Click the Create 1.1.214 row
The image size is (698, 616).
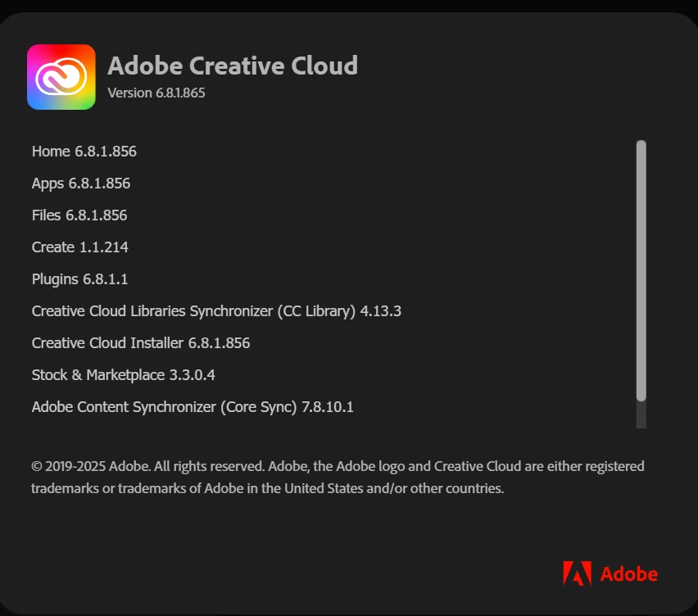pos(80,247)
